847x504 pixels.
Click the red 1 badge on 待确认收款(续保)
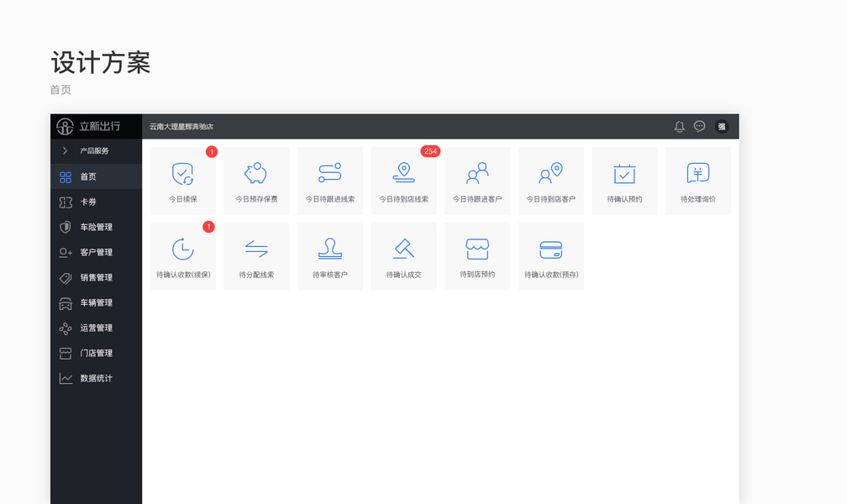(208, 227)
